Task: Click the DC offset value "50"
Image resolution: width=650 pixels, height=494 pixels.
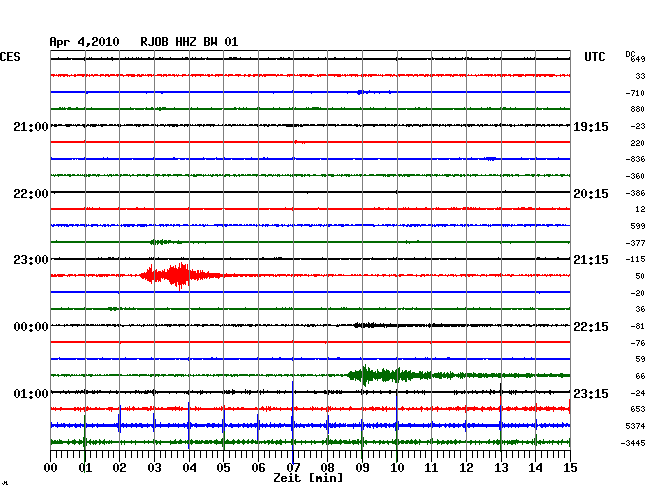Action: coord(640,276)
